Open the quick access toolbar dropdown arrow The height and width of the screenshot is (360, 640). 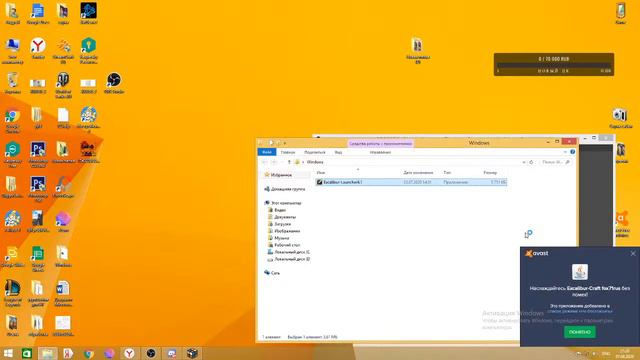coord(284,143)
